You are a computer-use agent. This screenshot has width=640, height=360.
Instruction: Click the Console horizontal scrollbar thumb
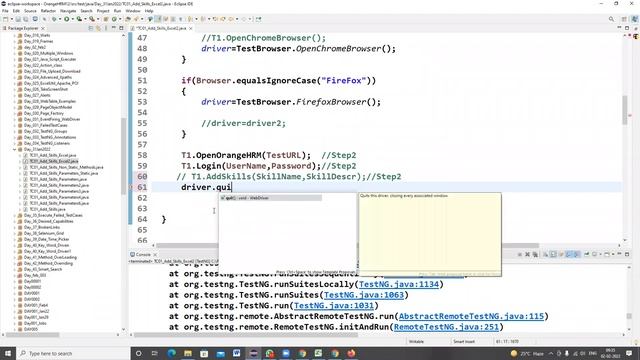(x=246, y=335)
